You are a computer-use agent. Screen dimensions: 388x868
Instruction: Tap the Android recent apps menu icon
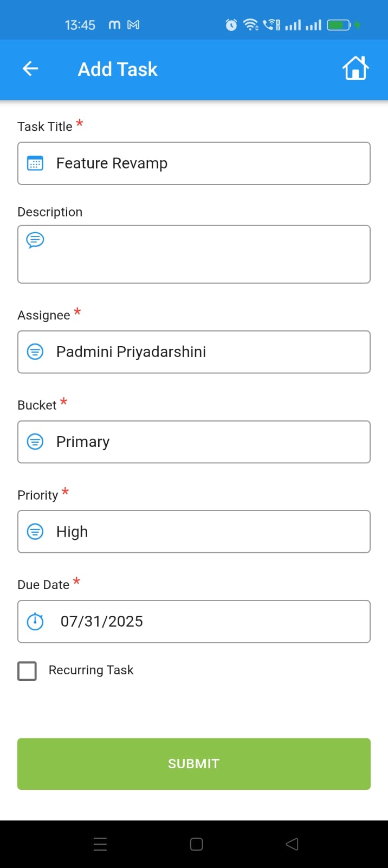(100, 844)
